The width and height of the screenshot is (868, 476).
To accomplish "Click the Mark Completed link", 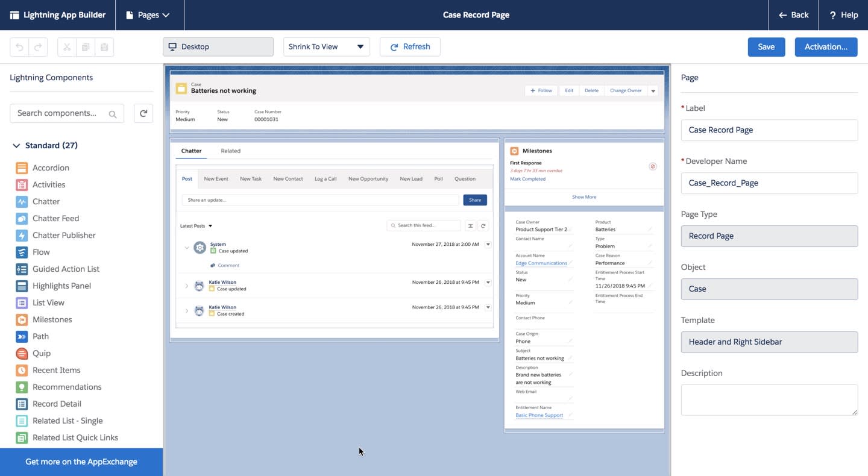I will [527, 179].
